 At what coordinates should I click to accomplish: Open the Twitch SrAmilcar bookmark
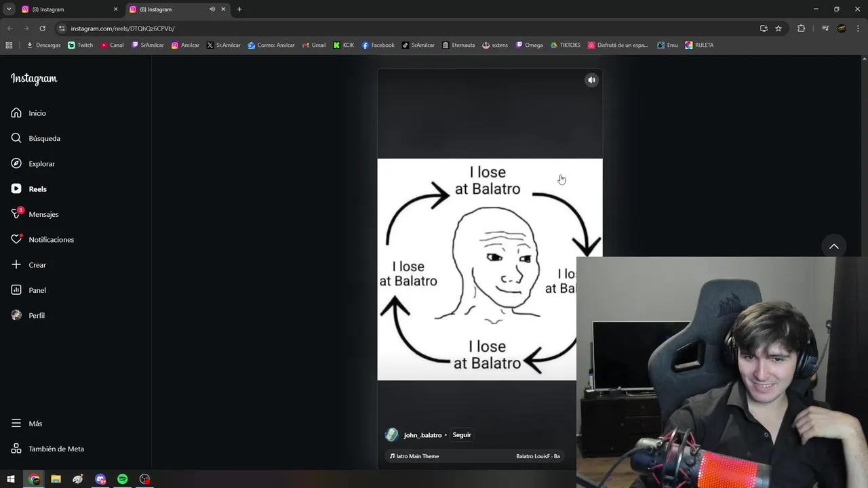[147, 45]
